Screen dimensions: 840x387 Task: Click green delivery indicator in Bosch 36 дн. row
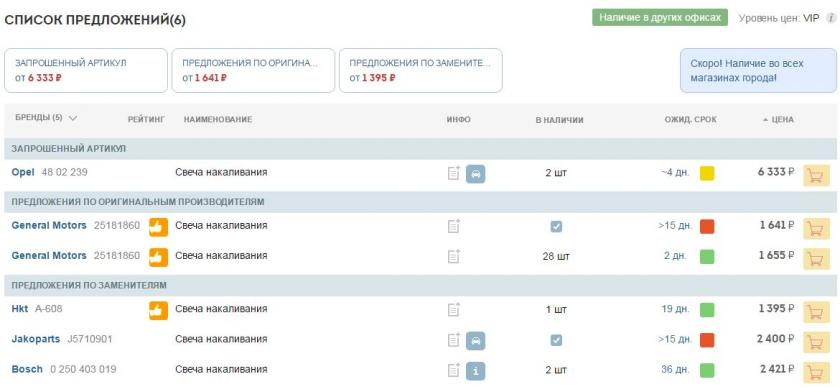pyautogui.click(x=707, y=370)
